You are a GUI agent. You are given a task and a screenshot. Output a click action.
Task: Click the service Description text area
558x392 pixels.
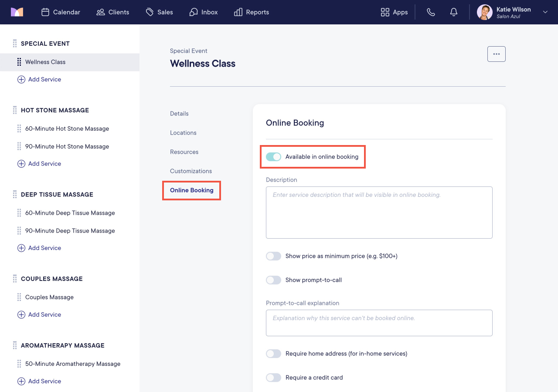tap(379, 213)
